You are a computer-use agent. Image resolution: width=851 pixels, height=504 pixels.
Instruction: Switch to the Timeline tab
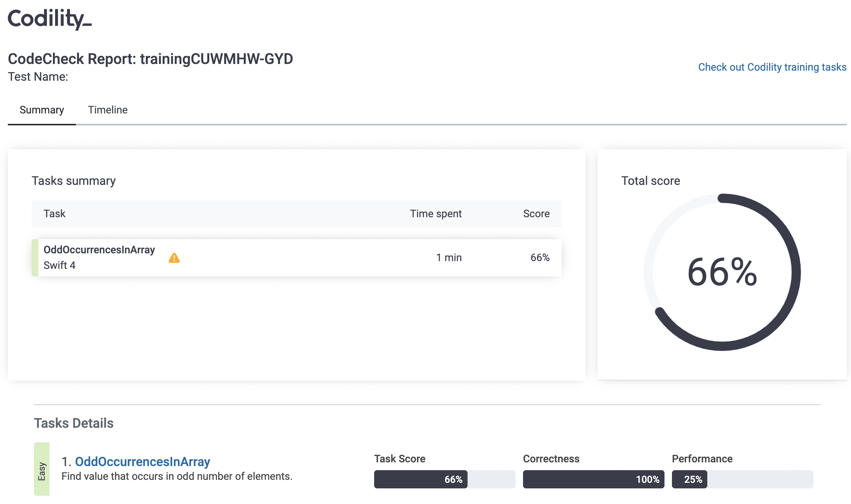(x=108, y=110)
